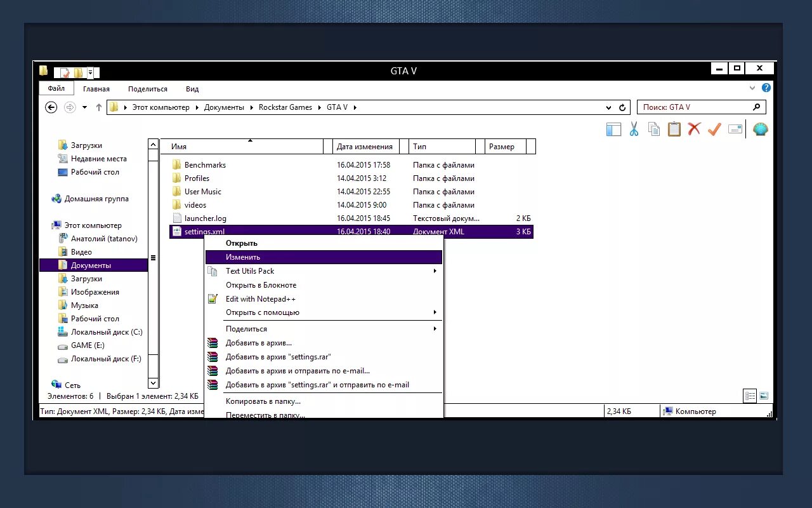Click the envelope E-mail icon
Image resolution: width=812 pixels, height=508 pixels.
point(735,129)
